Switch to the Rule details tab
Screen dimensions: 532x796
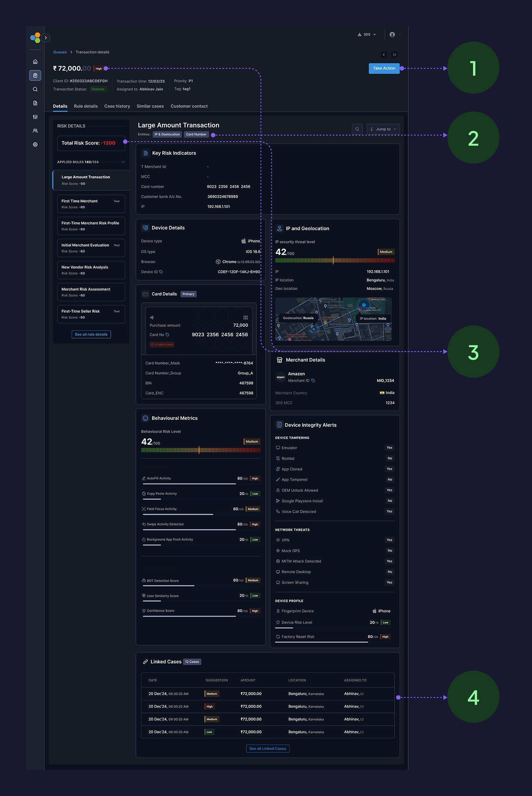tap(86, 107)
